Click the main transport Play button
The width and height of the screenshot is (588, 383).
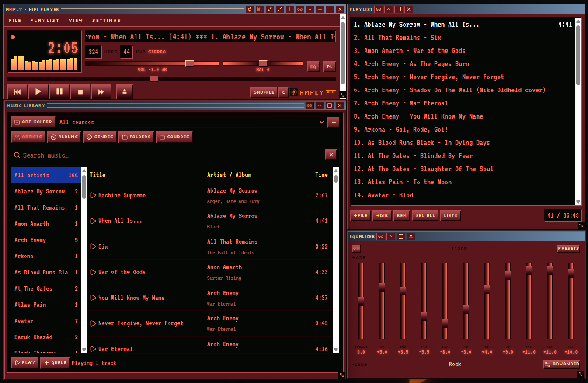38,92
